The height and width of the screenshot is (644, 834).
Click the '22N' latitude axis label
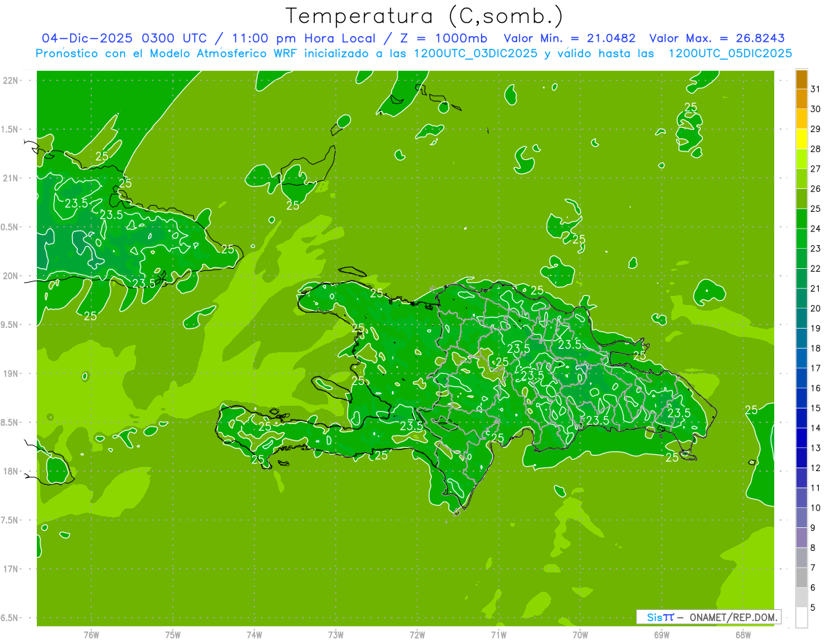(x=11, y=81)
